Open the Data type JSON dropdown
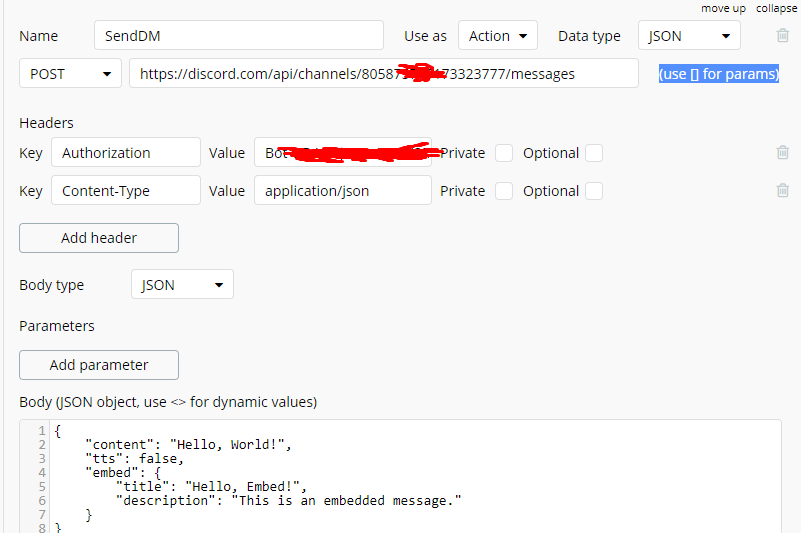This screenshot has height=533, width=801. point(689,35)
